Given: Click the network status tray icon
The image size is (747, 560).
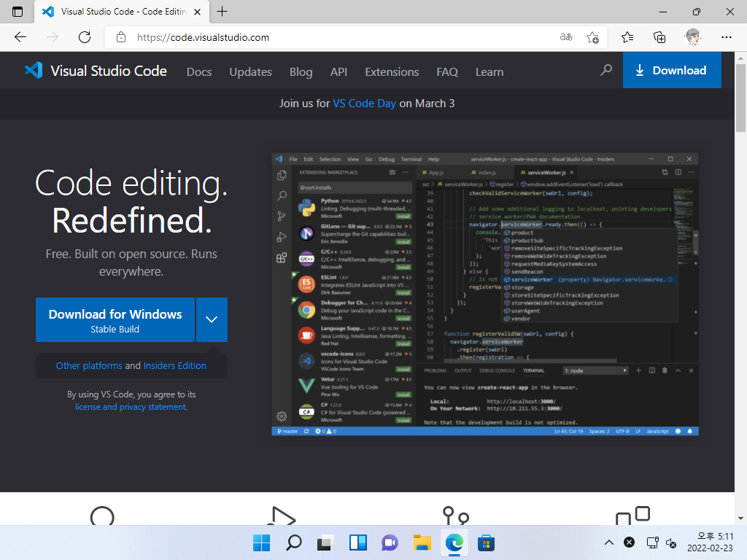Looking at the screenshot, I should coord(652,542).
